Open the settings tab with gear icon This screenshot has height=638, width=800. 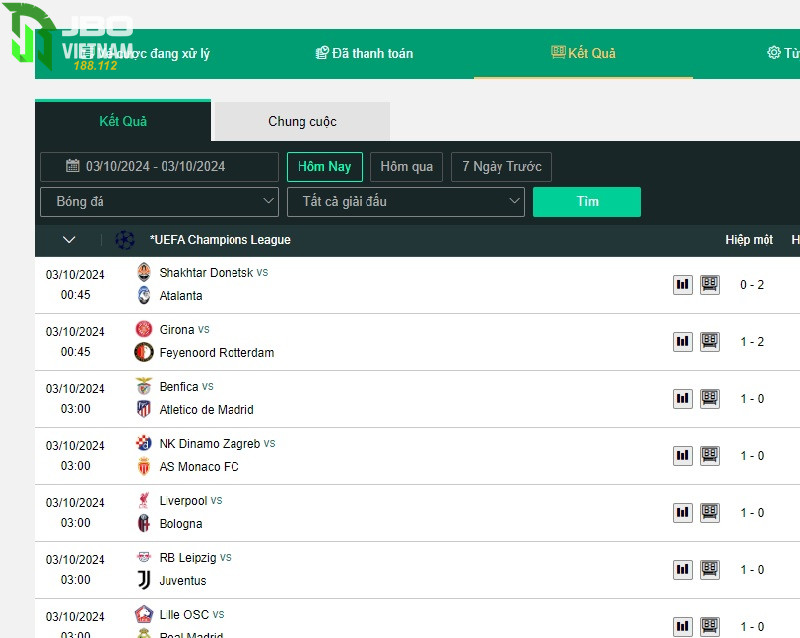(x=783, y=53)
